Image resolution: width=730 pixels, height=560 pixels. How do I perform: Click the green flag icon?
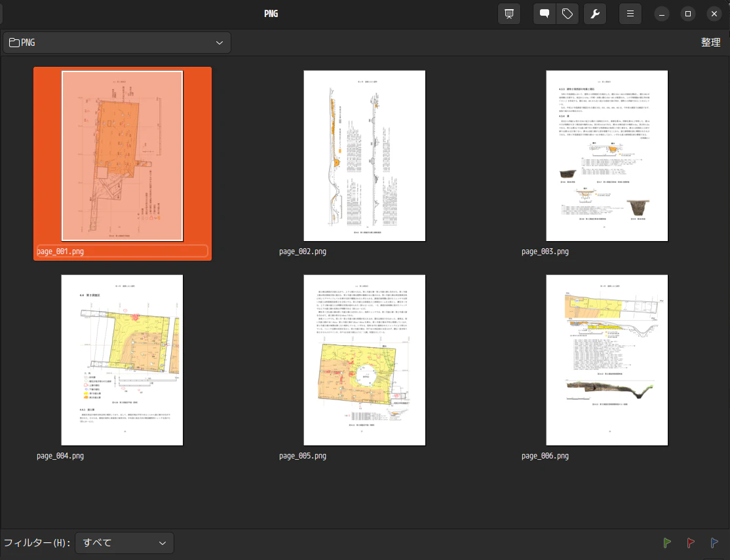pyautogui.click(x=667, y=543)
